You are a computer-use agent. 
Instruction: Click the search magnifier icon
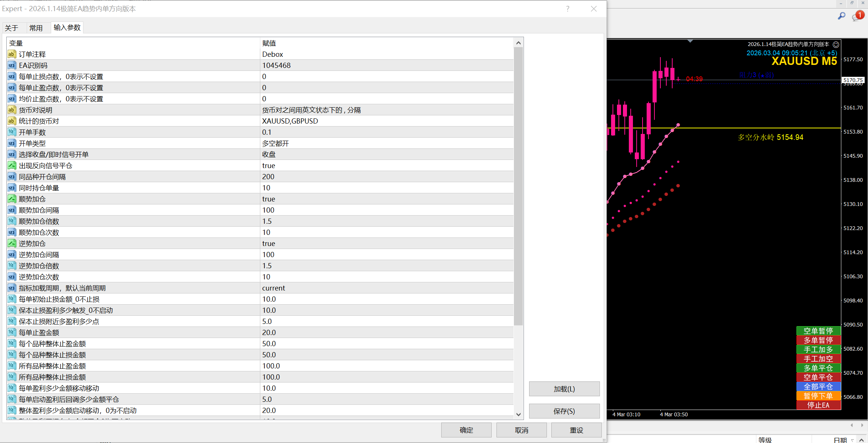tap(841, 16)
